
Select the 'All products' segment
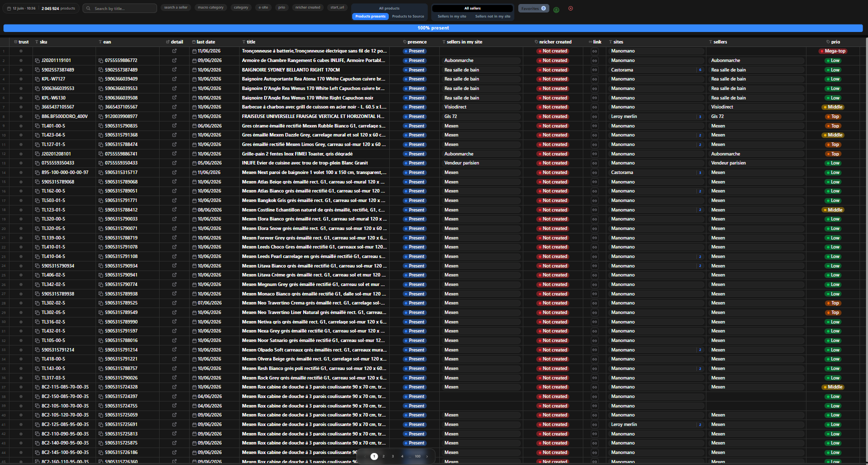click(x=389, y=8)
